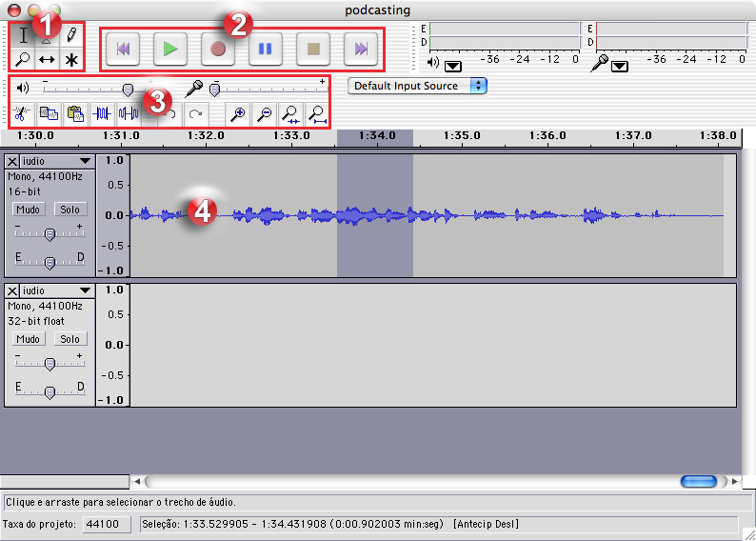Click the blue horizontal scrollbar thumb
This screenshot has height=541, width=756.
point(699,481)
